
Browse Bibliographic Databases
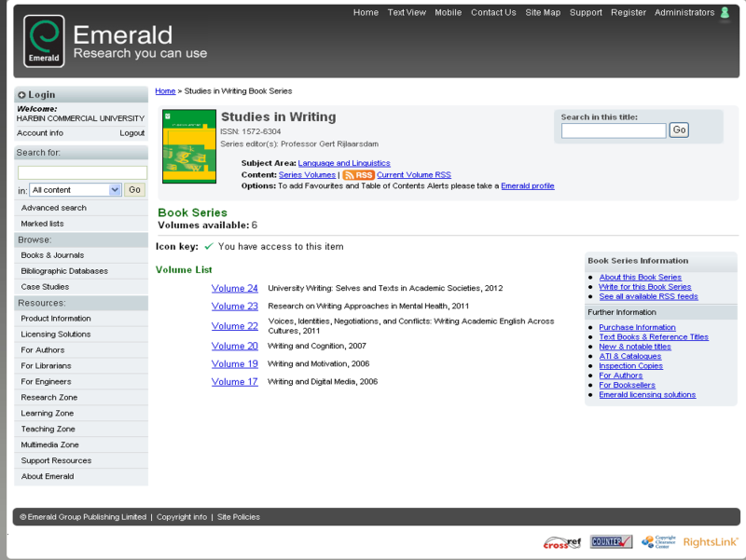64,271
